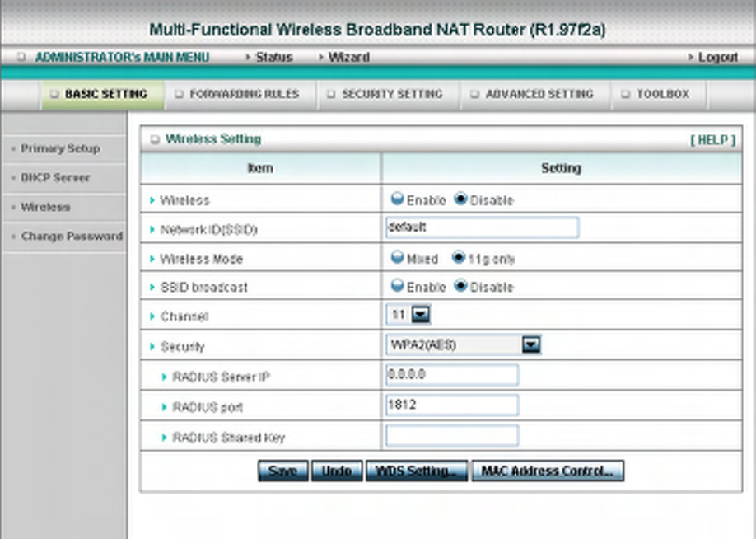Image resolution: width=756 pixels, height=539 pixels.
Task: Click the RADIUS Server IP field
Action: [x=452, y=374]
